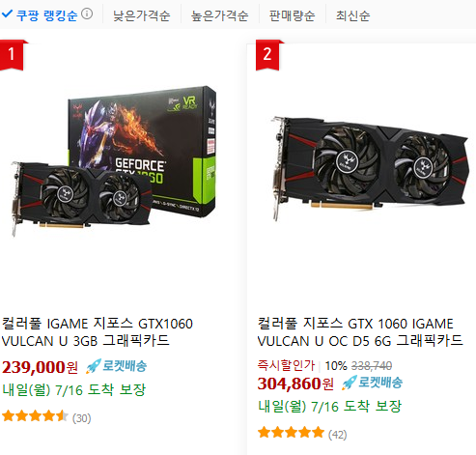This screenshot has height=455, width=476.
Task: Sort products by 낮은가격순
Action: [141, 15]
